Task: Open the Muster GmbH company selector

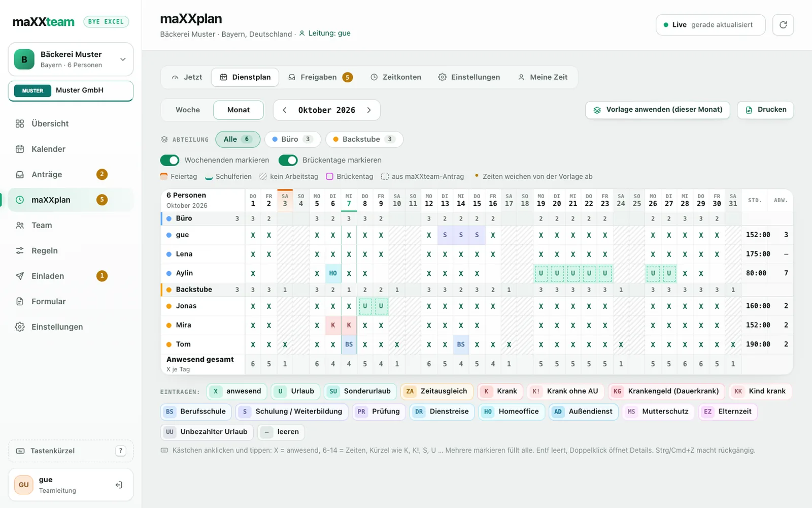Action: point(71,90)
